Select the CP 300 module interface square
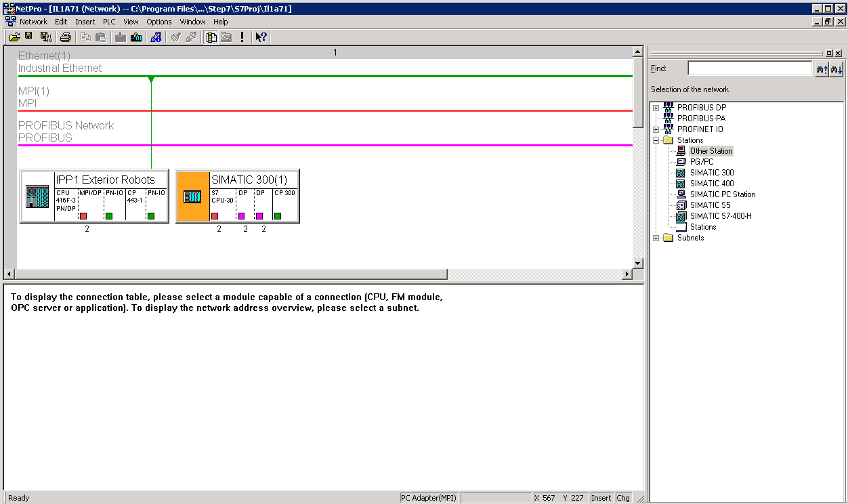The width and height of the screenshot is (848, 504). pyautogui.click(x=278, y=216)
